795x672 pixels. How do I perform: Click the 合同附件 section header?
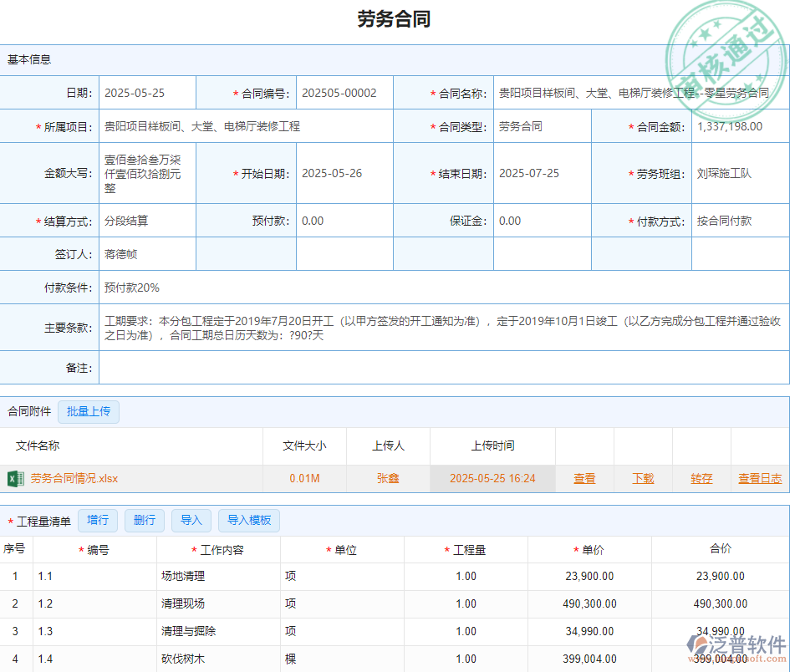28,411
